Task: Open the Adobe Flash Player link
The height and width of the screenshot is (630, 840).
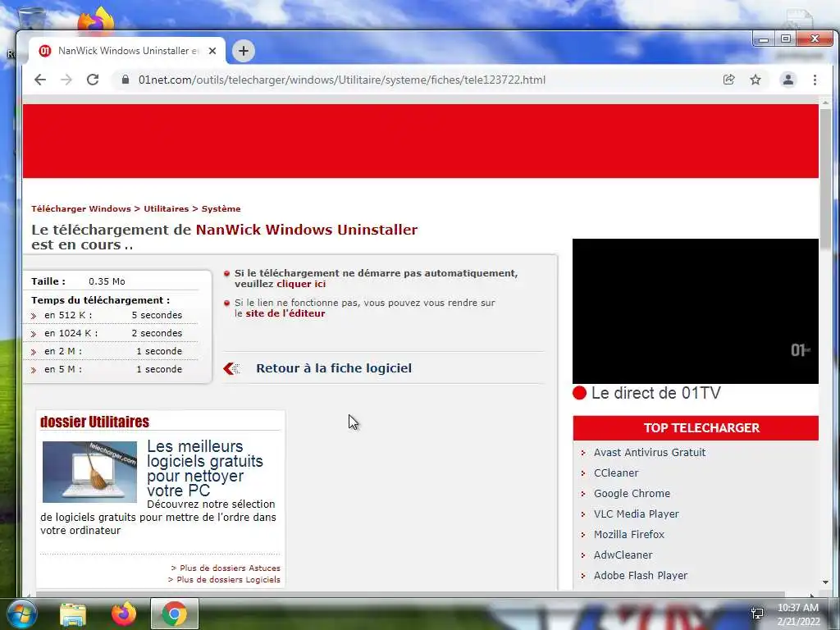Action: click(640, 575)
